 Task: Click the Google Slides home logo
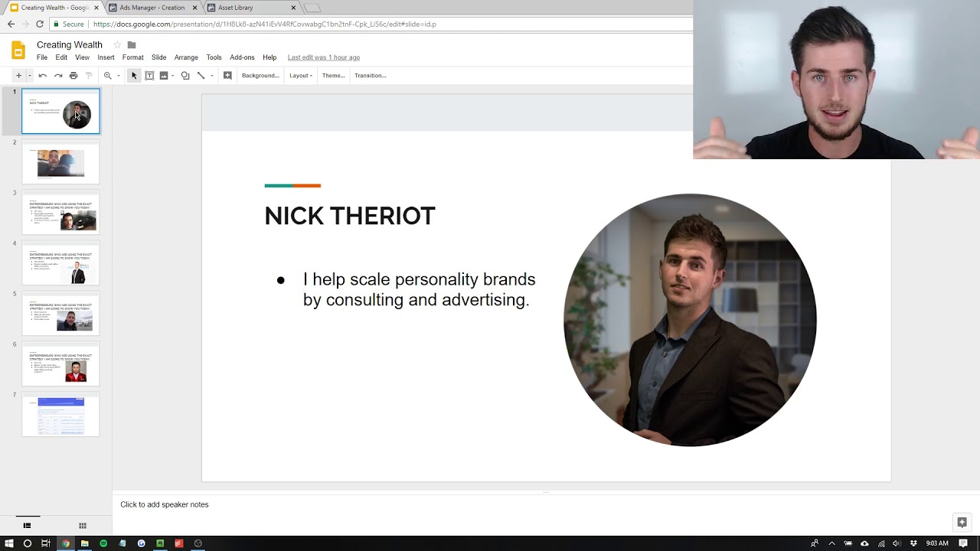[18, 51]
